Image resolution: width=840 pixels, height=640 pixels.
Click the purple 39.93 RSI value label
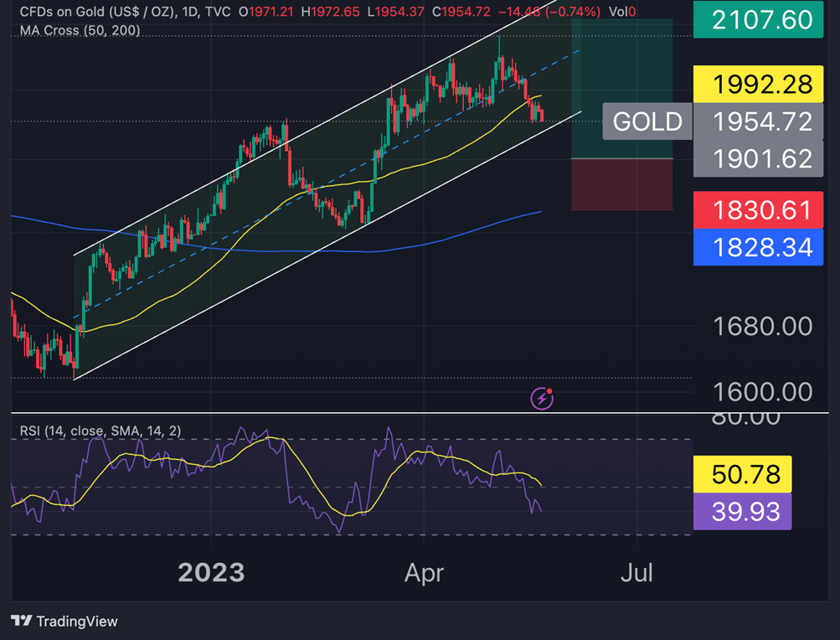[x=743, y=511]
